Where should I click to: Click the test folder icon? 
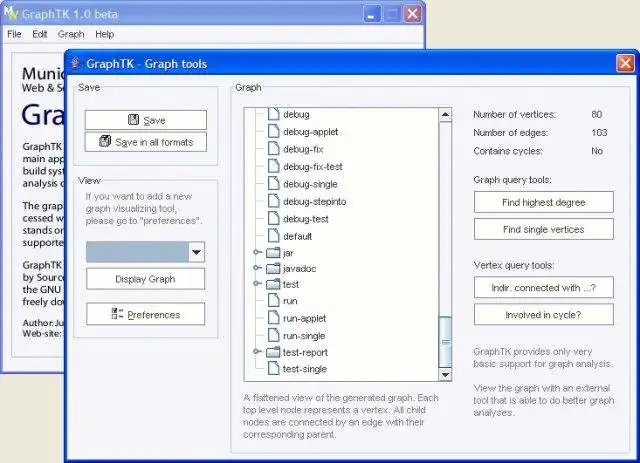(273, 284)
